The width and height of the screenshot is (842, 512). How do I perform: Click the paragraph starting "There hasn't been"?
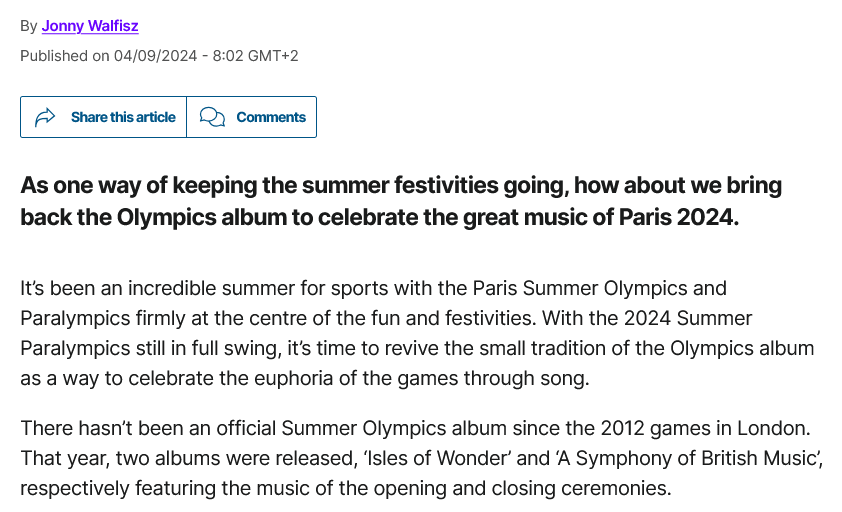(422, 458)
